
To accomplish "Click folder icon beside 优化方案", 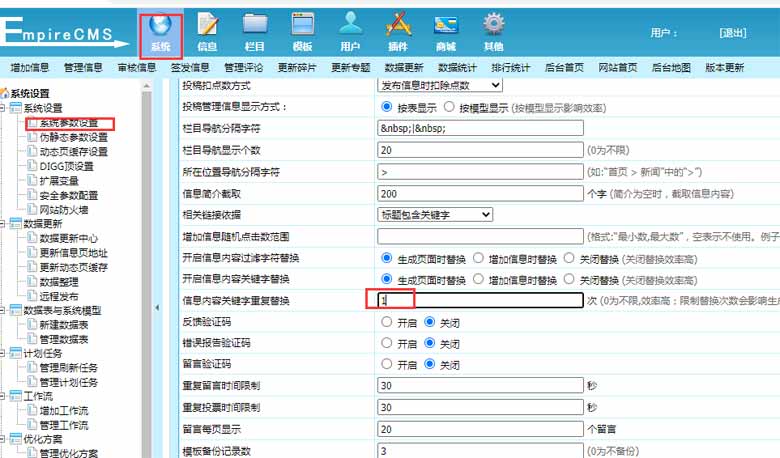I will (15, 439).
